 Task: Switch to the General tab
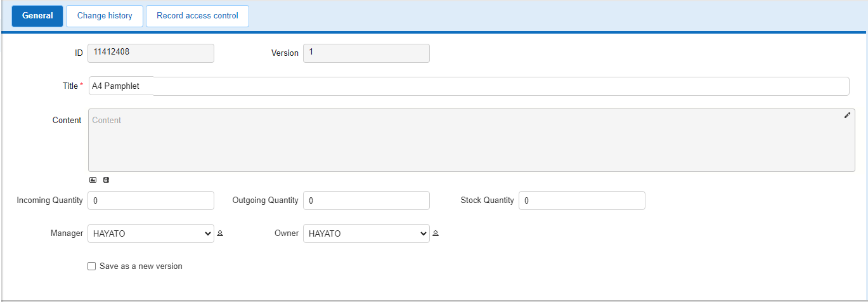[37, 16]
